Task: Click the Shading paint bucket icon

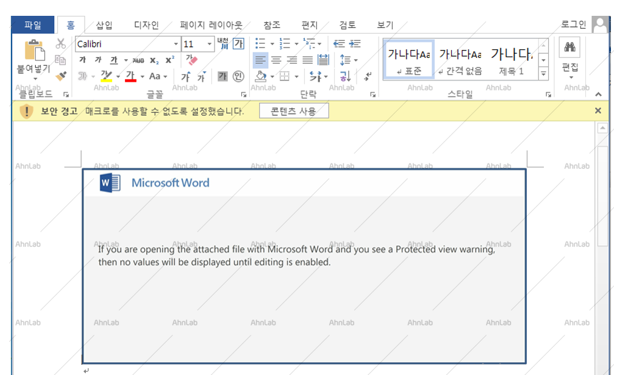Action: point(261,76)
